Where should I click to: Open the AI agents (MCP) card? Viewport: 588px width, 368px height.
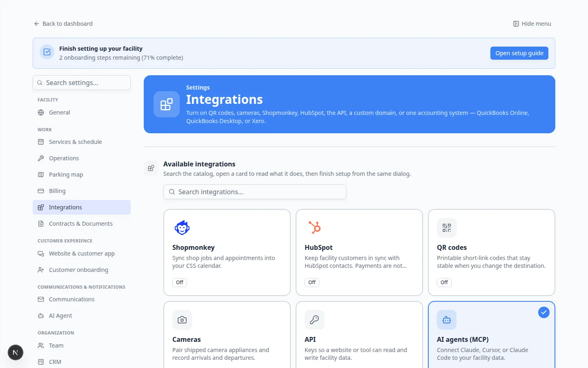pos(492,335)
